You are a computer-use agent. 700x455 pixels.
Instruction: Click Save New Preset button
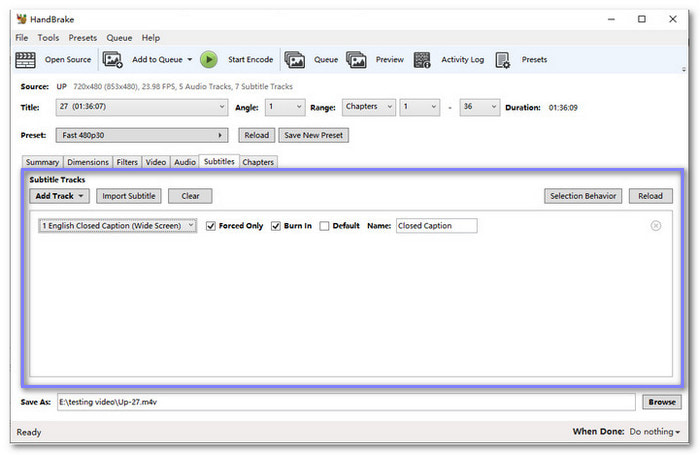click(x=313, y=135)
